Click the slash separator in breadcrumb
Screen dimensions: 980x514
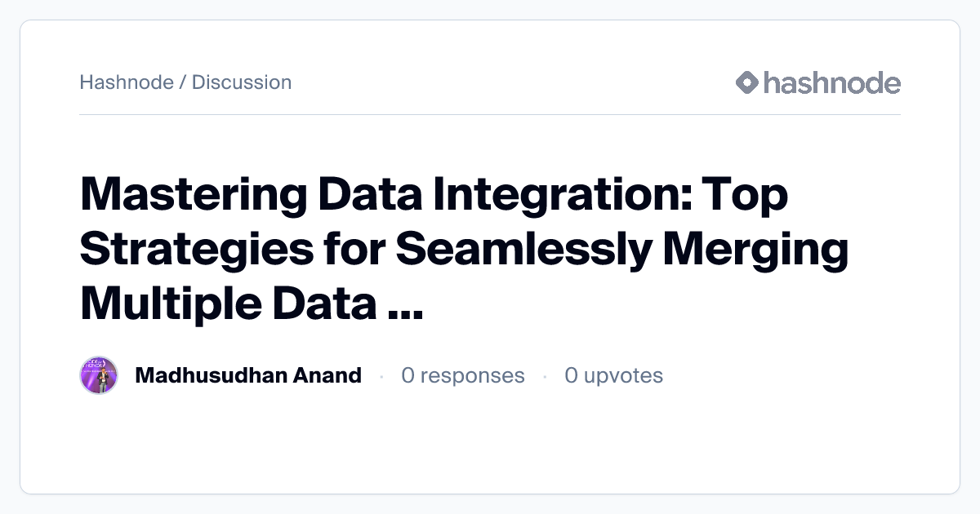click(x=183, y=82)
